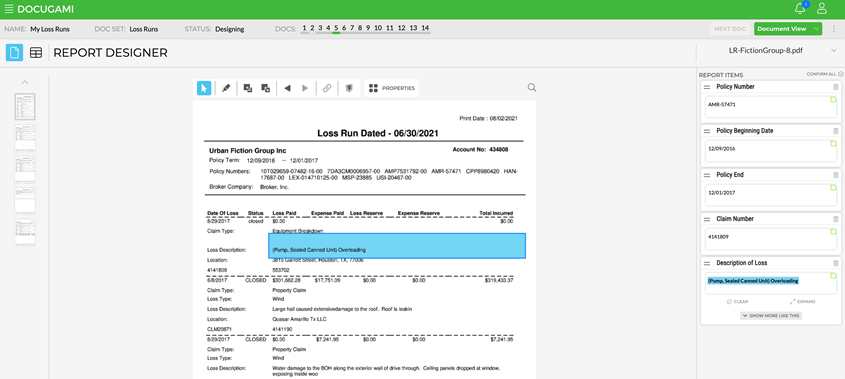Delete the Policy Beginning Date item
This screenshot has height=379, width=845.
[836, 131]
